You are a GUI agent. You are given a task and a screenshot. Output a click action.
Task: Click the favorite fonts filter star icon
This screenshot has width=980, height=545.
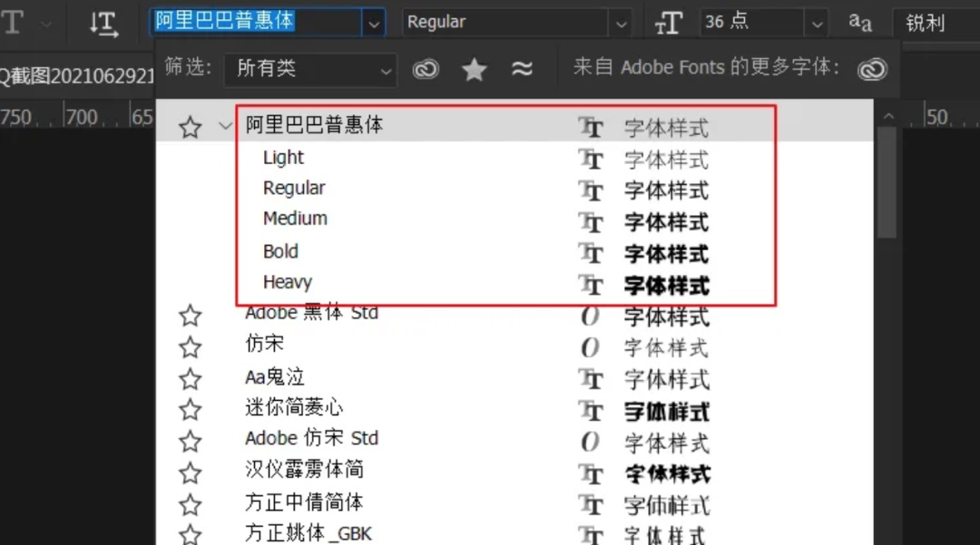pyautogui.click(x=474, y=68)
